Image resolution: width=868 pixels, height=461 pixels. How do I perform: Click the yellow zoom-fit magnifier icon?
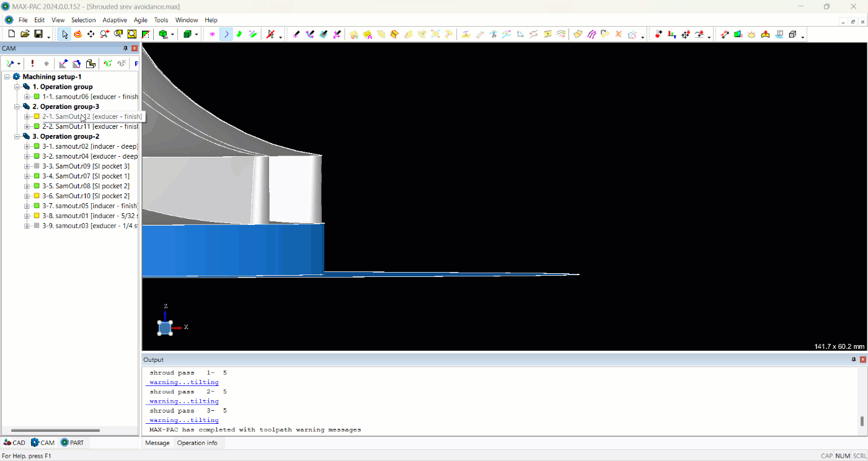[131, 34]
